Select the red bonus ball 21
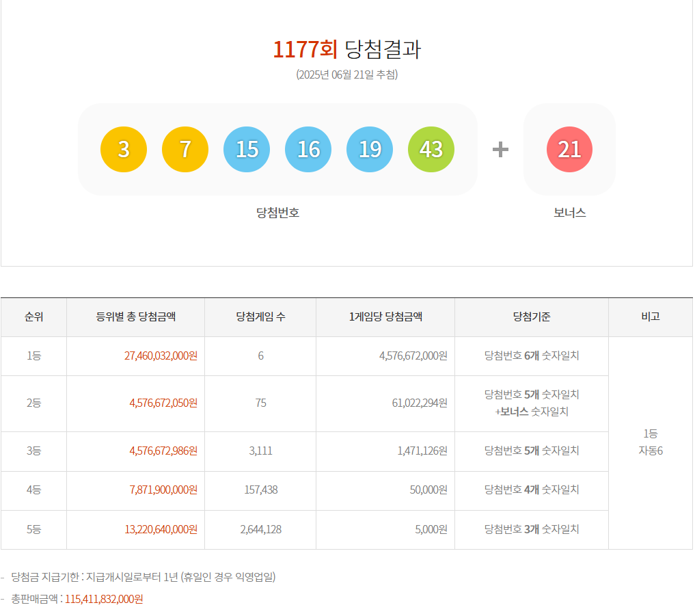The height and width of the screenshot is (616, 695). pos(569,149)
